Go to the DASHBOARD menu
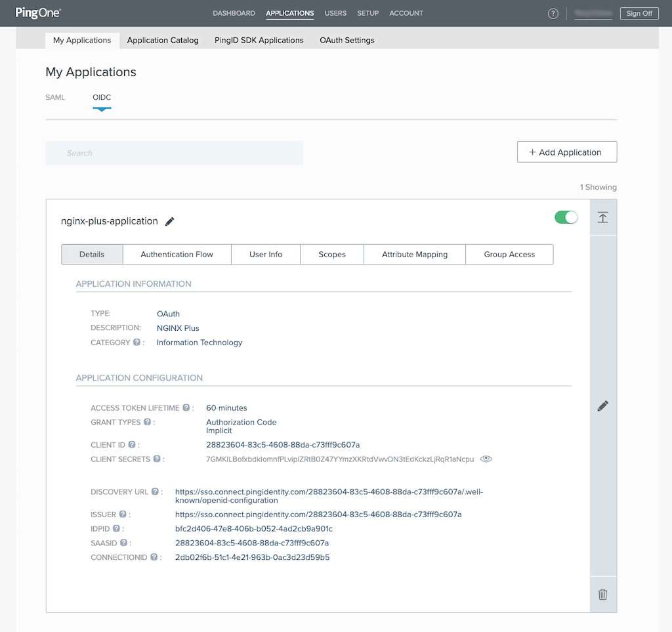This screenshot has height=632, width=672. tap(234, 13)
